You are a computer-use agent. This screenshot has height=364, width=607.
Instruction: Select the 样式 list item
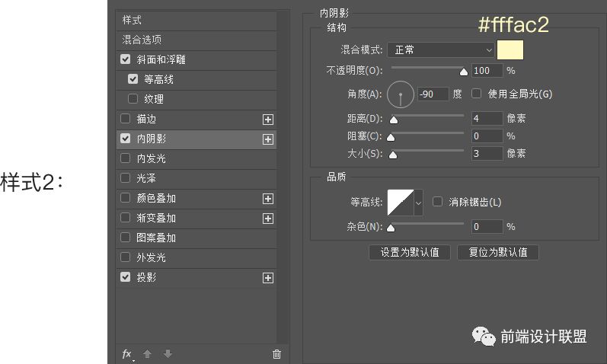point(196,20)
